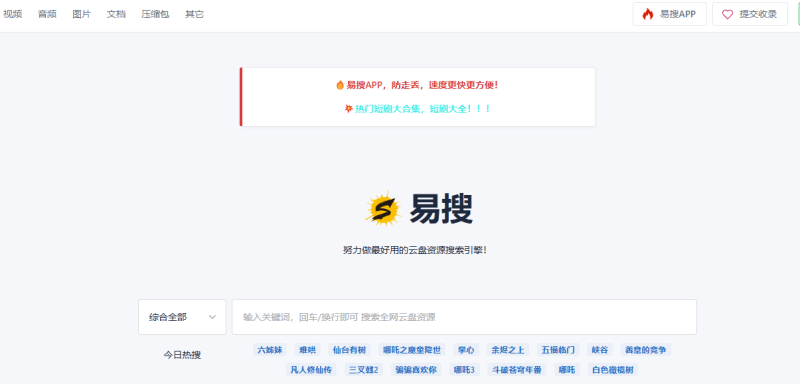Go to the 文档 tab
800x384 pixels.
pyautogui.click(x=116, y=14)
